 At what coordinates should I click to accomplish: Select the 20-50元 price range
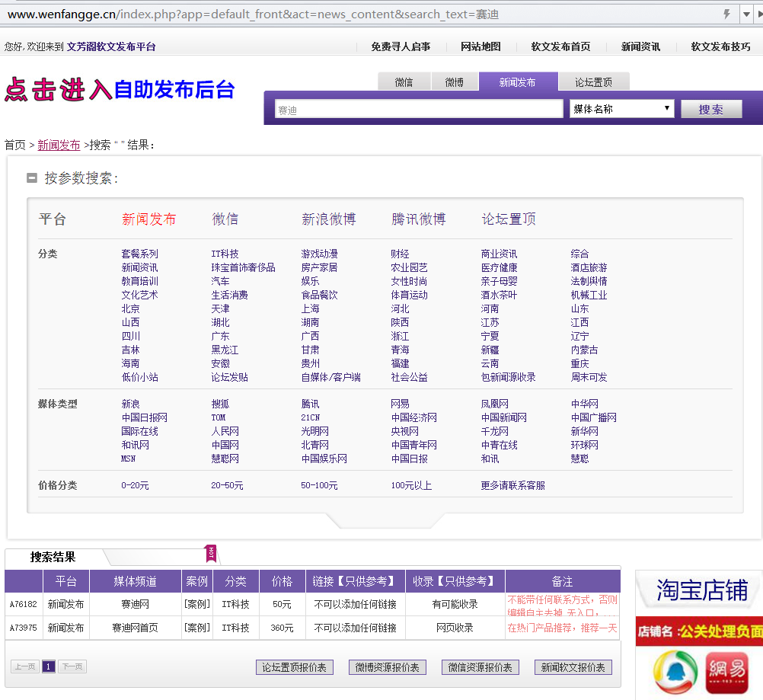pos(227,485)
